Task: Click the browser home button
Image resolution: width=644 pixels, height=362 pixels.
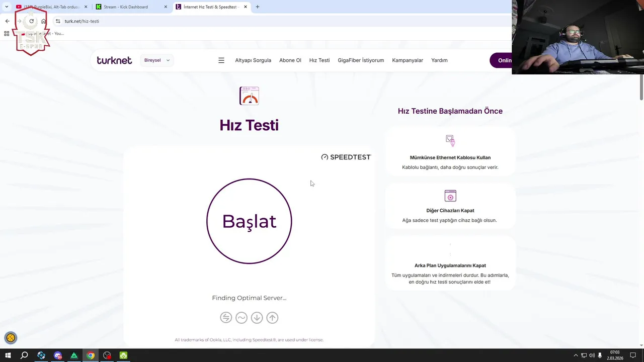Action: click(44, 21)
